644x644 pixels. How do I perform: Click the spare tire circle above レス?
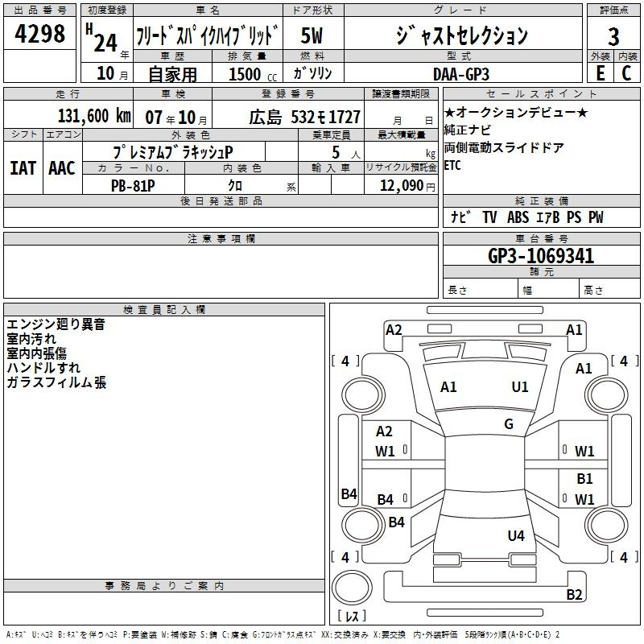point(352,587)
